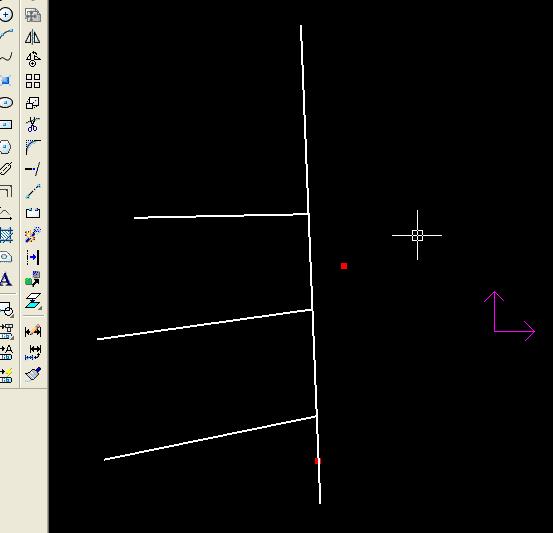This screenshot has height=533, width=553.
Task: Select the Rectangle draw tool
Action: [x=6, y=125]
